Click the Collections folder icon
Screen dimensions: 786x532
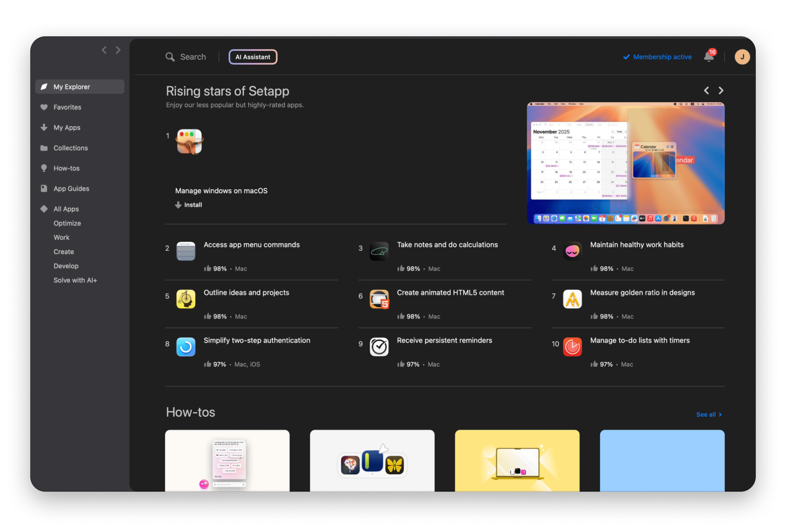(44, 148)
